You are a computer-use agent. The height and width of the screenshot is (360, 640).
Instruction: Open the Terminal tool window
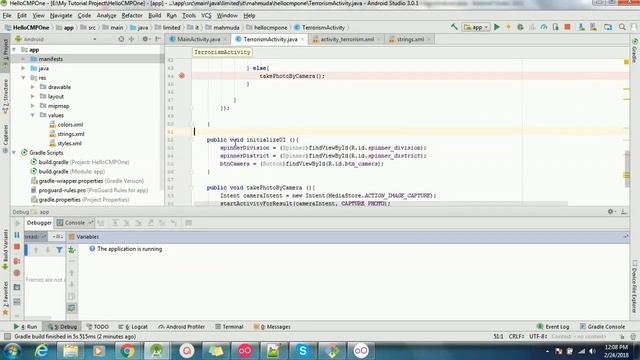coord(229,327)
